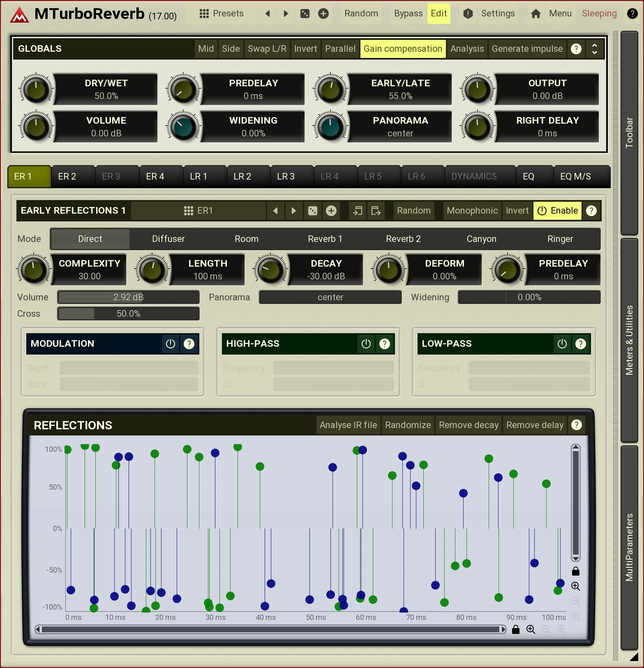Click the paste icon in Early Reflections header

click(376, 211)
